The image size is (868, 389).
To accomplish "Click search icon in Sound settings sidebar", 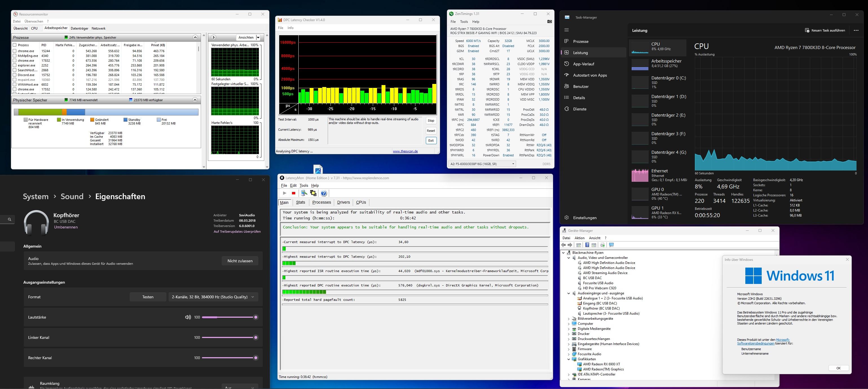I will pyautogui.click(x=9, y=219).
